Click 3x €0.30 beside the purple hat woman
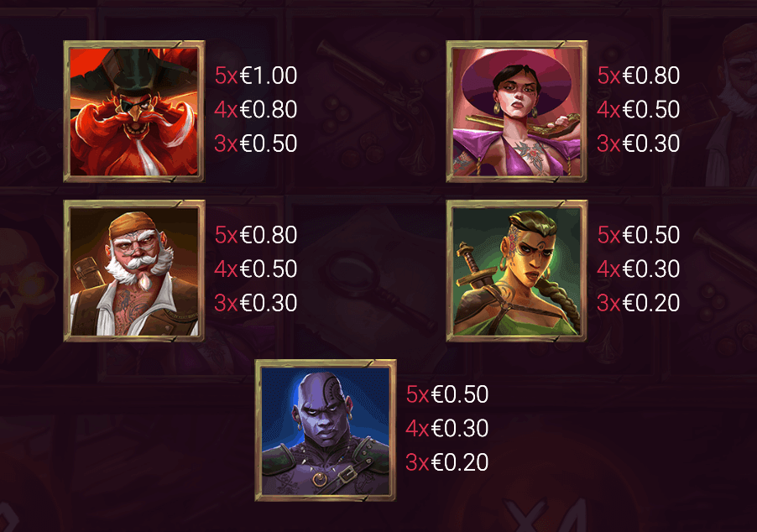The height and width of the screenshot is (532, 757). [638, 143]
